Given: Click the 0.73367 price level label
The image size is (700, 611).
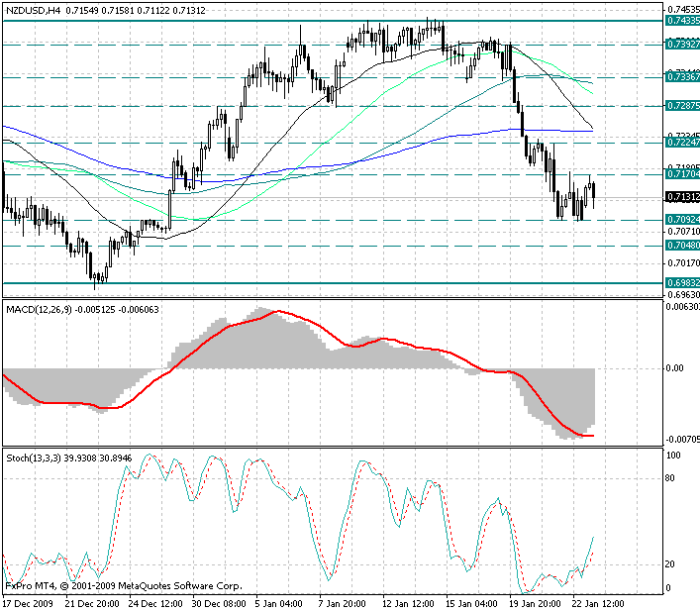Looking at the screenshot, I should [x=681, y=76].
